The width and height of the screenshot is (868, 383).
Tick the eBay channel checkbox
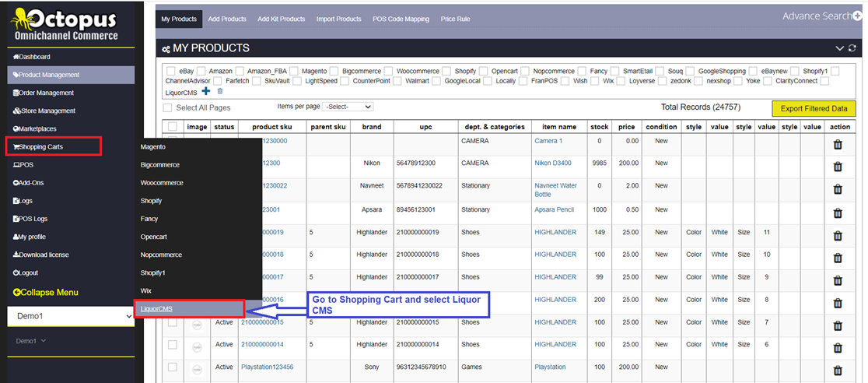click(x=170, y=71)
